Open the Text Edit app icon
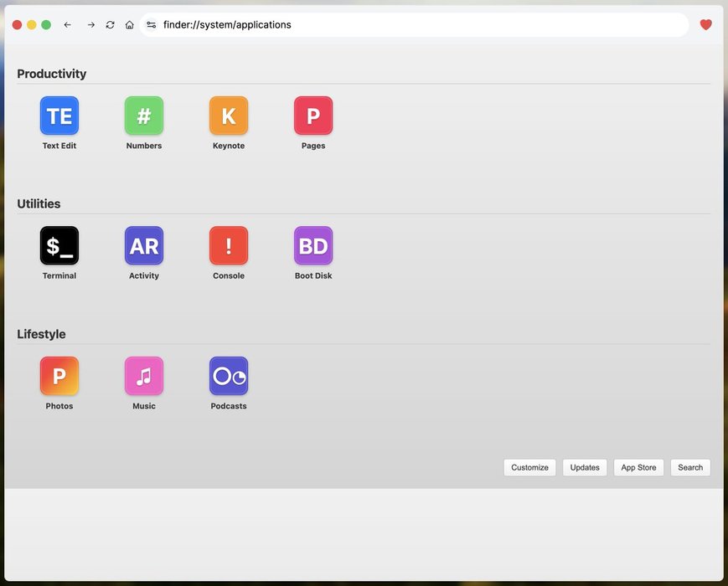The width and height of the screenshot is (728, 586). tap(59, 116)
